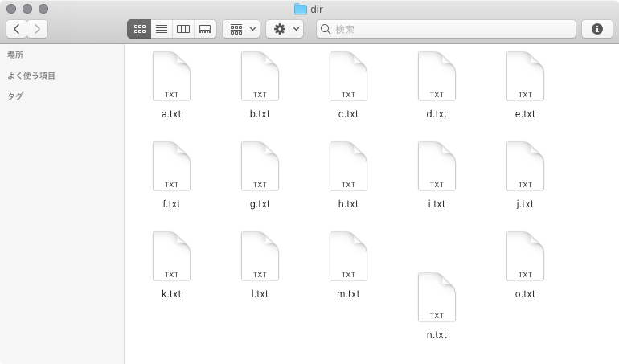
Task: Select the o.txt file icon
Action: pos(525,256)
